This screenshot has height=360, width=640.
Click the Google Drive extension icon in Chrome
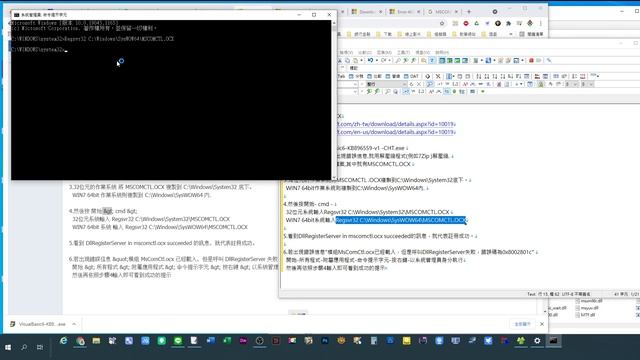pos(476,24)
